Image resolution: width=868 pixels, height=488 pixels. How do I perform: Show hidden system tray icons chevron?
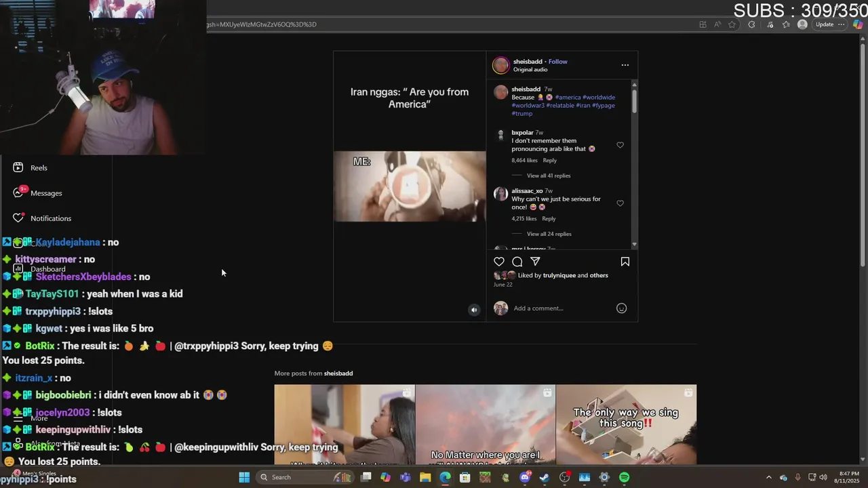[768, 477]
